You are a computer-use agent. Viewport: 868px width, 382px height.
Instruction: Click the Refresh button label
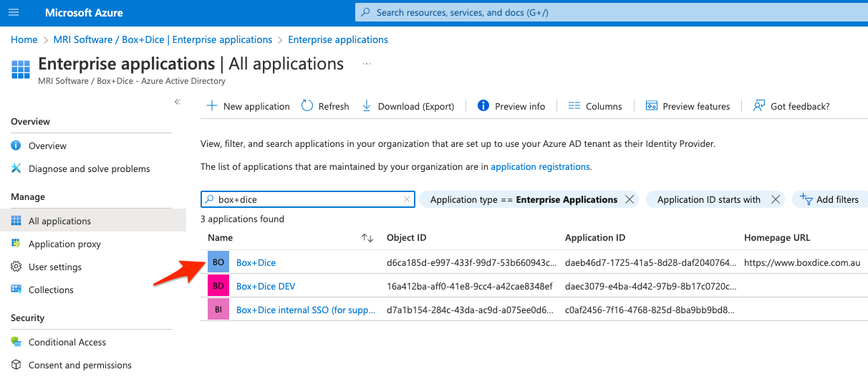click(334, 106)
